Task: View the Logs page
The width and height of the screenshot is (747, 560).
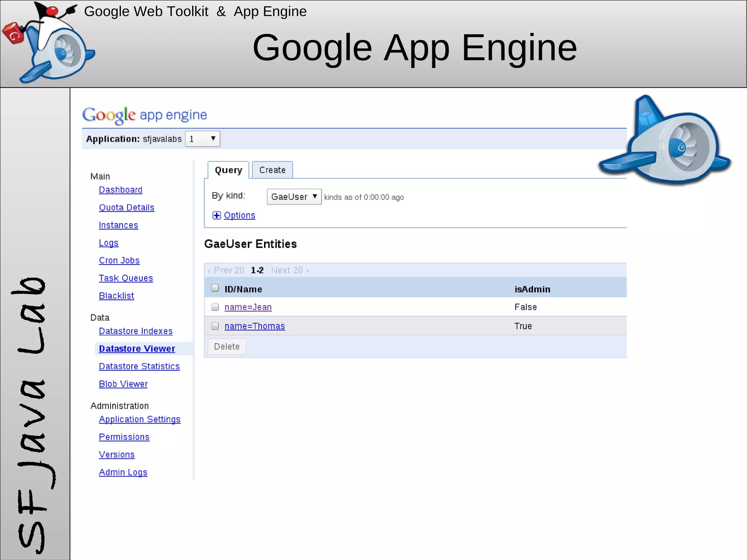Action: (109, 243)
